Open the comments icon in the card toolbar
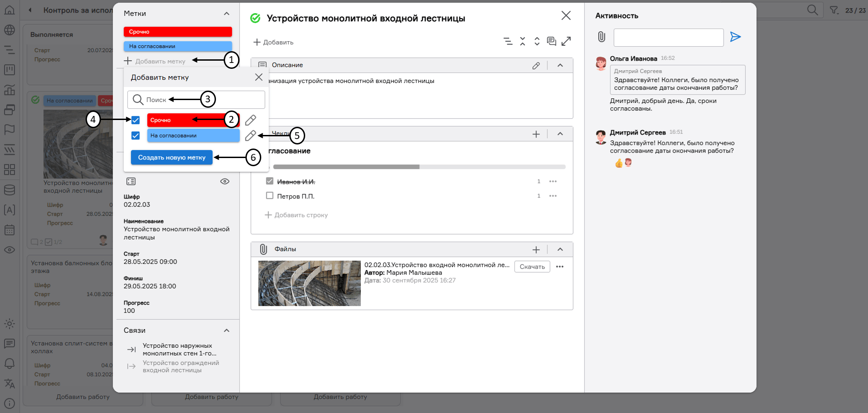 coord(551,42)
